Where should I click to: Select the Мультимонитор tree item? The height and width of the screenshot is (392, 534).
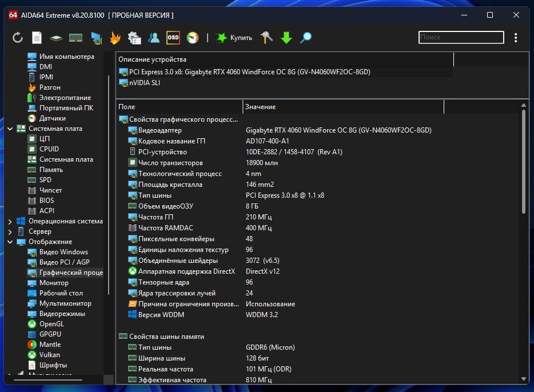pos(59,303)
